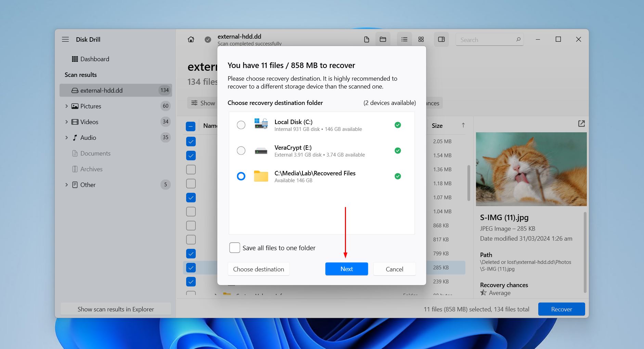Click Show scan results in Explorer

[116, 309]
